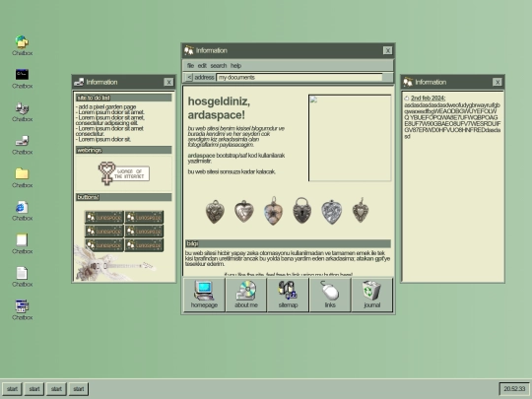The image size is (532, 399).
Task: Click the title bar icon of the to-do list window
Action: [79, 82]
